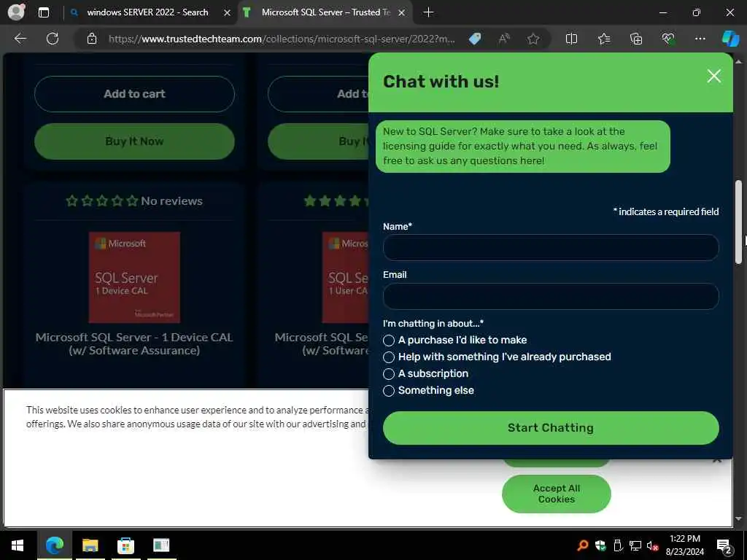Click the shopping price tag icon

click(x=475, y=39)
